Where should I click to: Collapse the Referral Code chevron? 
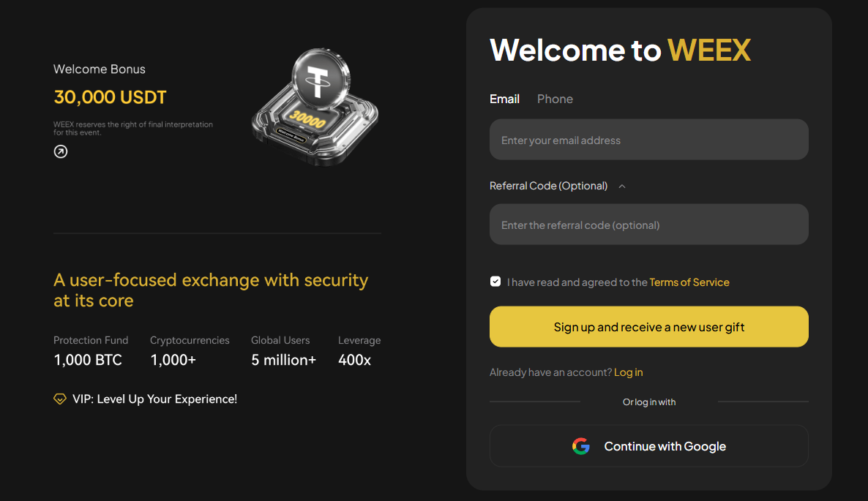click(x=622, y=186)
